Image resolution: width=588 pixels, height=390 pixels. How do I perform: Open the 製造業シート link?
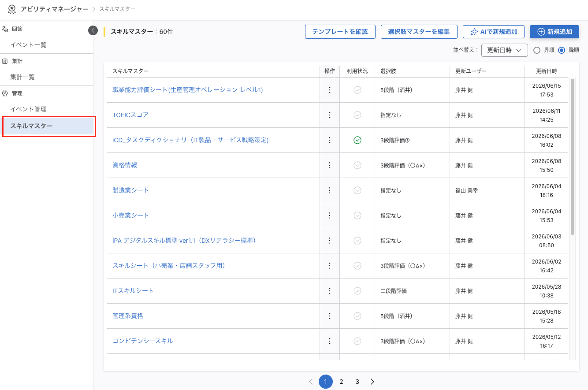coord(131,190)
